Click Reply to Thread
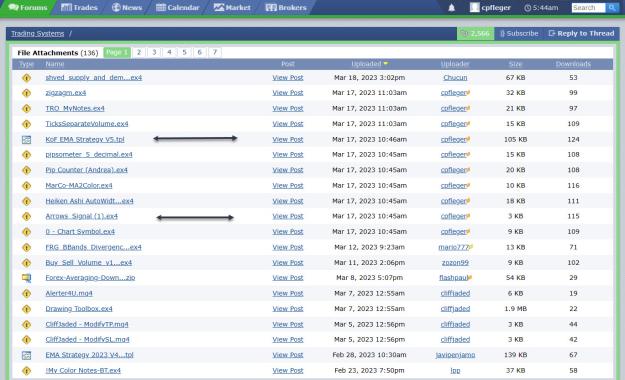 coord(581,33)
